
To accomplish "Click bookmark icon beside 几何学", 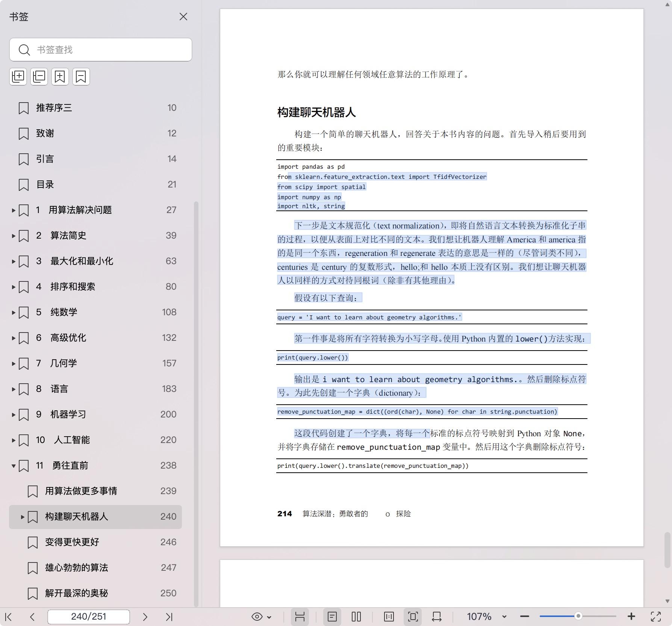I will (24, 363).
